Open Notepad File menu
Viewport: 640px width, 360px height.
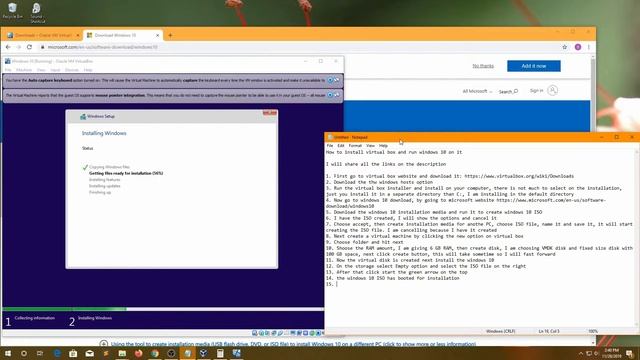pyautogui.click(x=330, y=146)
